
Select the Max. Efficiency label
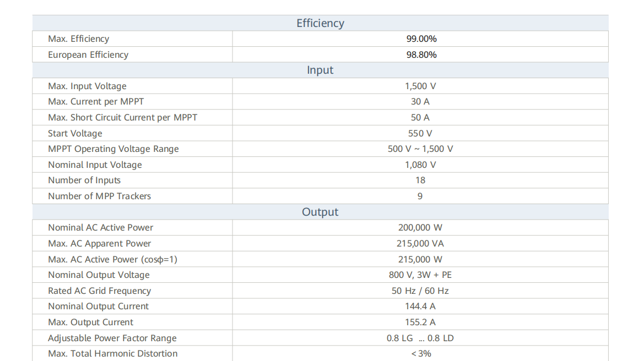(x=79, y=39)
